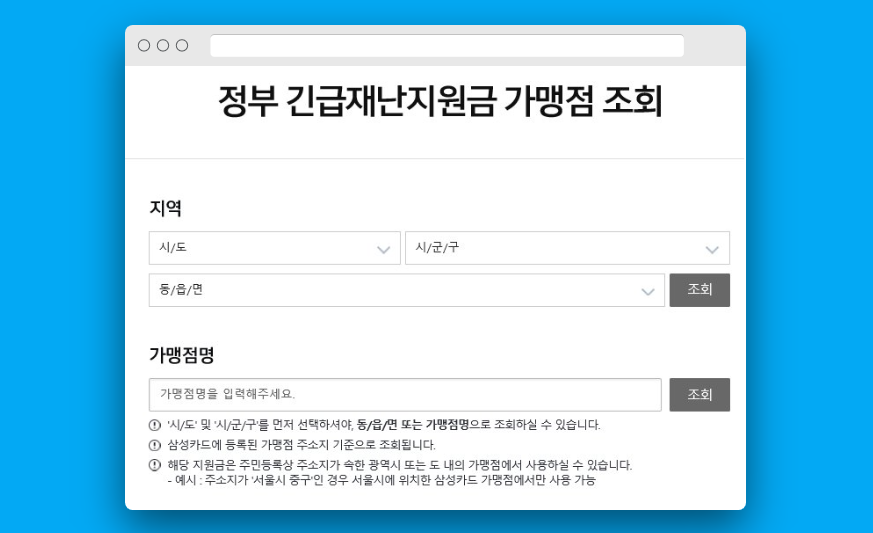The width and height of the screenshot is (873, 533).
Task: Click the notice 삼성카드에 등록된 가맹점 주소지 기준으로 조회됩니다
Action: pyautogui.click(x=302, y=445)
